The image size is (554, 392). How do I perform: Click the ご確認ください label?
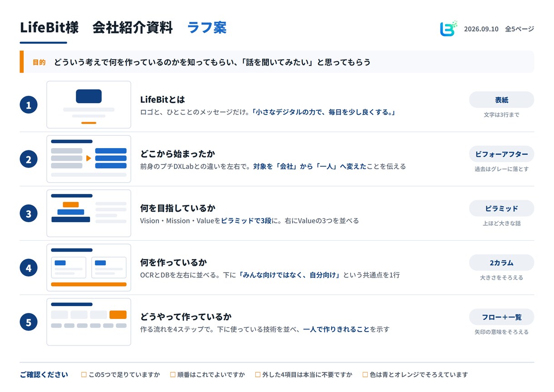[44, 375]
